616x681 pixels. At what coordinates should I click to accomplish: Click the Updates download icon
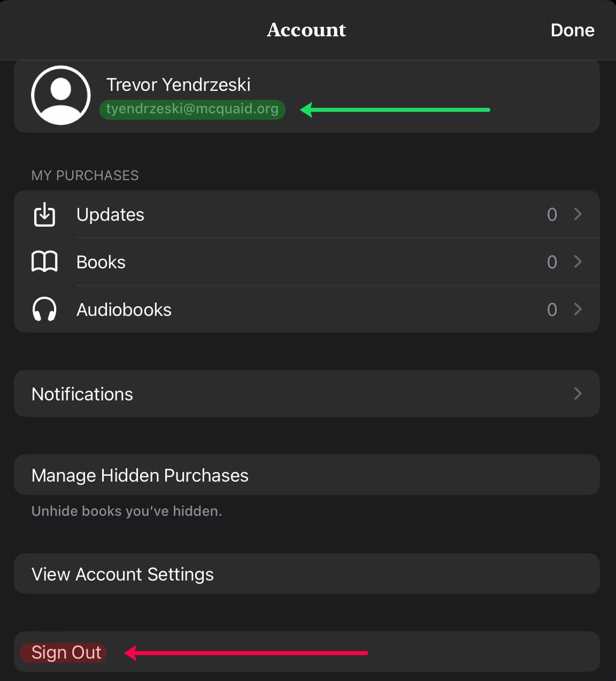point(45,214)
